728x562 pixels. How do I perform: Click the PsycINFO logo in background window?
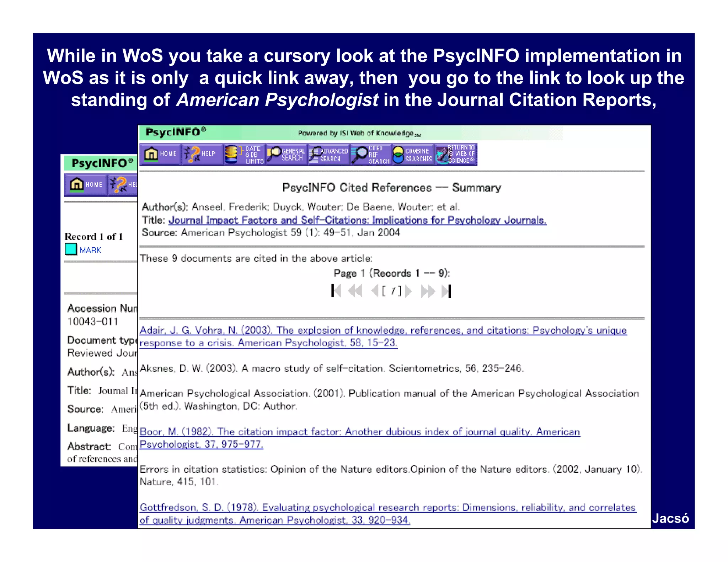(x=102, y=163)
